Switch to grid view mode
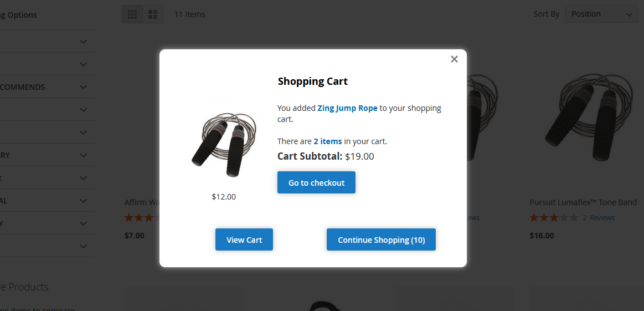644x311 pixels. click(132, 14)
